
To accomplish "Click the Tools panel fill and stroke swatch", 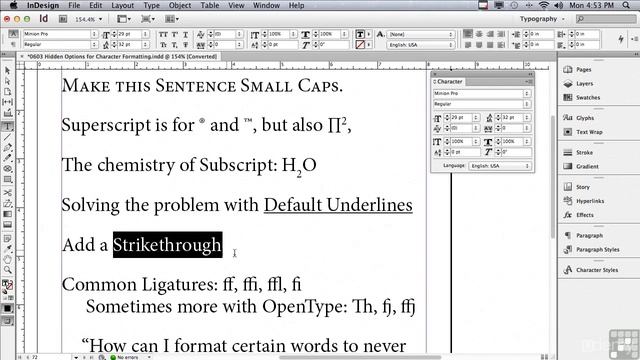I will (x=7, y=285).
